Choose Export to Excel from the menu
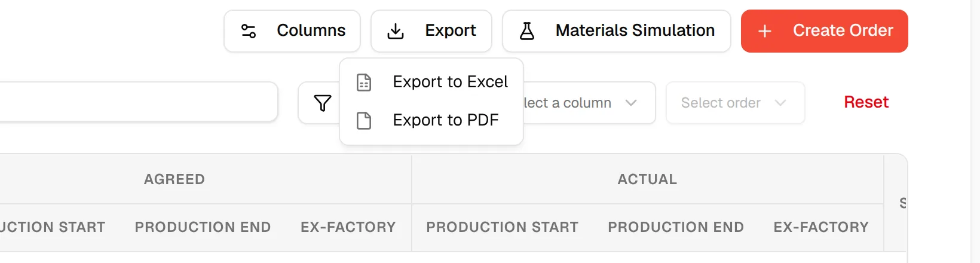Image resolution: width=980 pixels, height=263 pixels. [x=431, y=82]
